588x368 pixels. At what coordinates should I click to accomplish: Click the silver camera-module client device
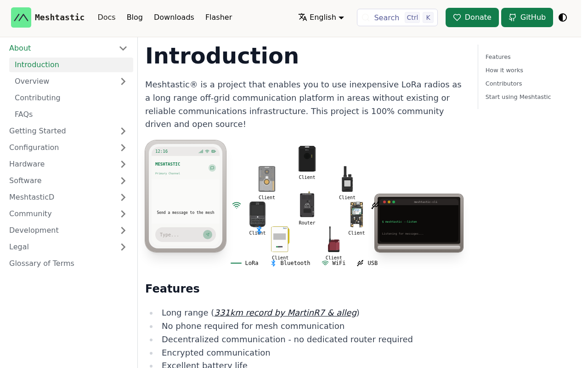point(267,179)
